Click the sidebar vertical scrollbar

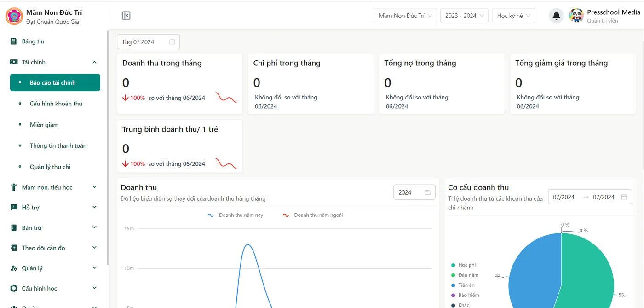pos(108,147)
